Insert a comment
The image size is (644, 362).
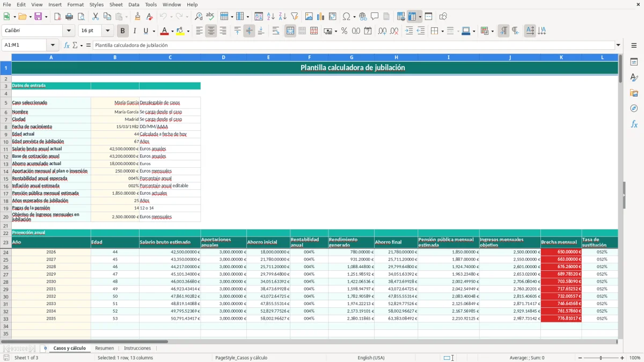pos(375,17)
